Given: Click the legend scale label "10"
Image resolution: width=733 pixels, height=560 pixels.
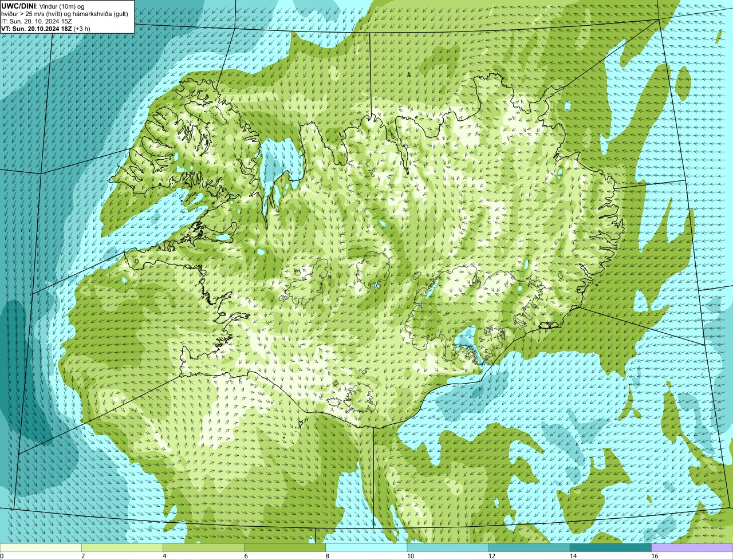Looking at the screenshot, I should 410,556.
